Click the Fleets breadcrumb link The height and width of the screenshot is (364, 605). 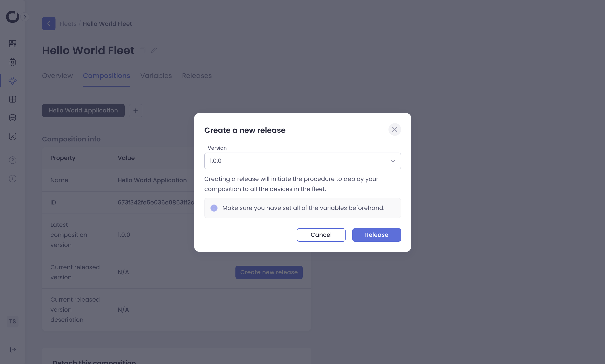click(x=68, y=24)
